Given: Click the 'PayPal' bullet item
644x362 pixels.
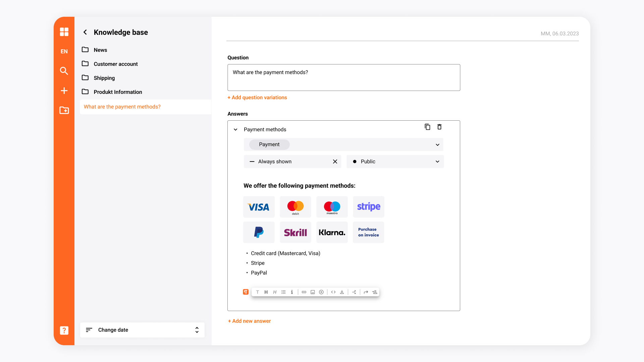Looking at the screenshot, I should pos(259,273).
